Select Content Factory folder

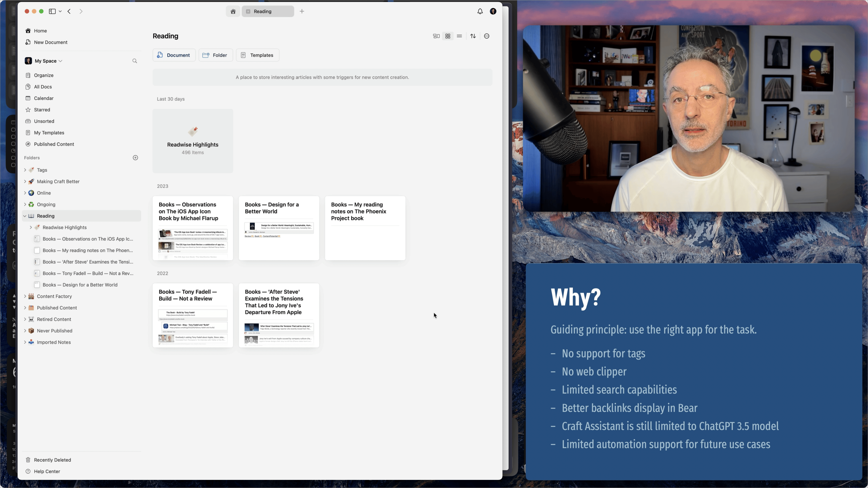[x=81, y=296]
